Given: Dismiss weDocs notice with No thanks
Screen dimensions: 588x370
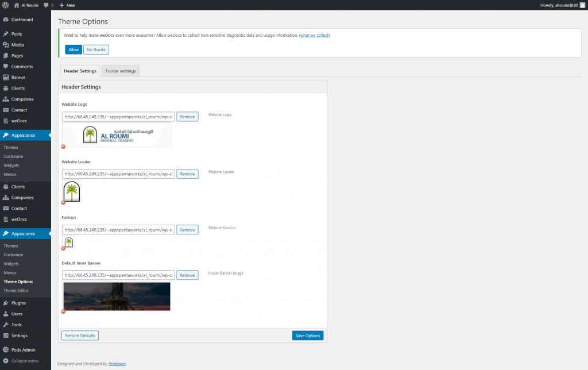Looking at the screenshot, I should point(96,49).
